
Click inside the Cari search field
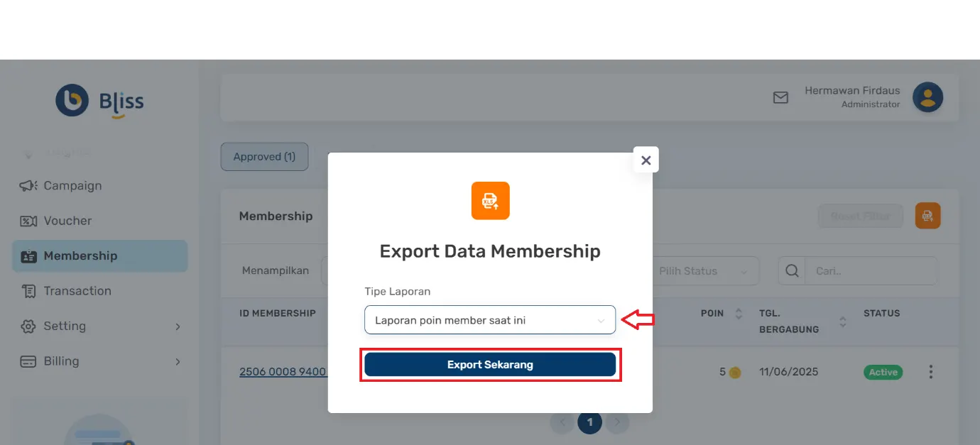point(866,270)
